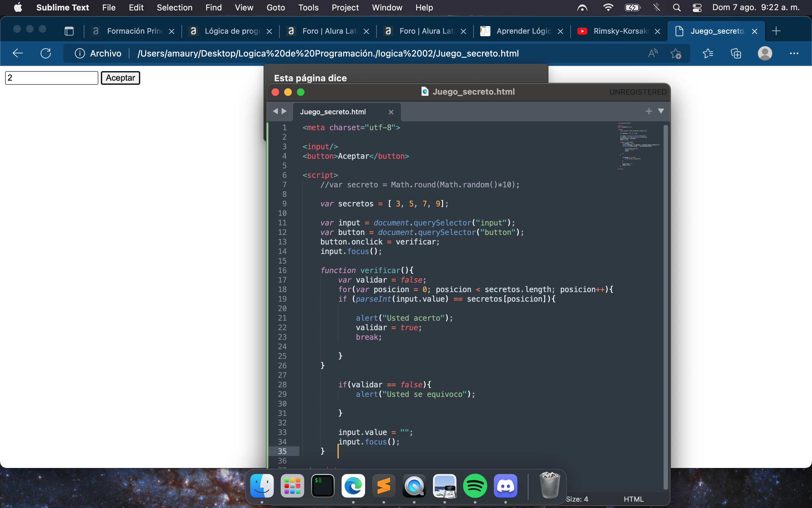Click the Bluetooth status icon
Image resolution: width=812 pixels, height=508 pixels.
pos(656,7)
